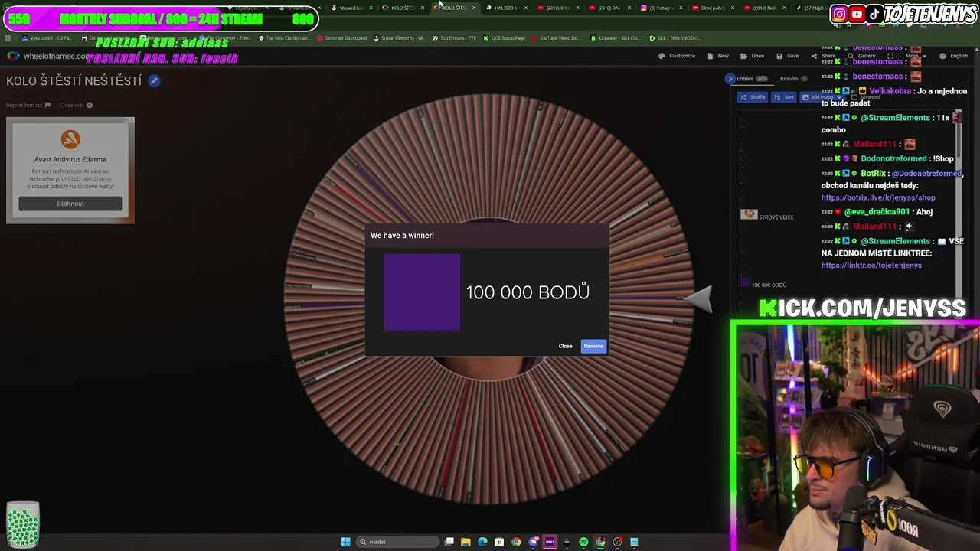Collapse entries panel with blue arrow
The height and width of the screenshot is (551, 980).
coord(730,78)
